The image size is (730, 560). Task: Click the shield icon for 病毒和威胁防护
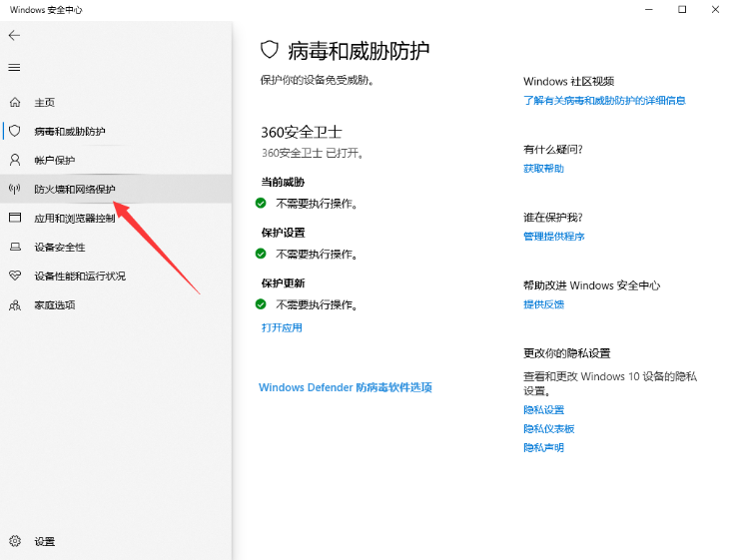(x=14, y=131)
